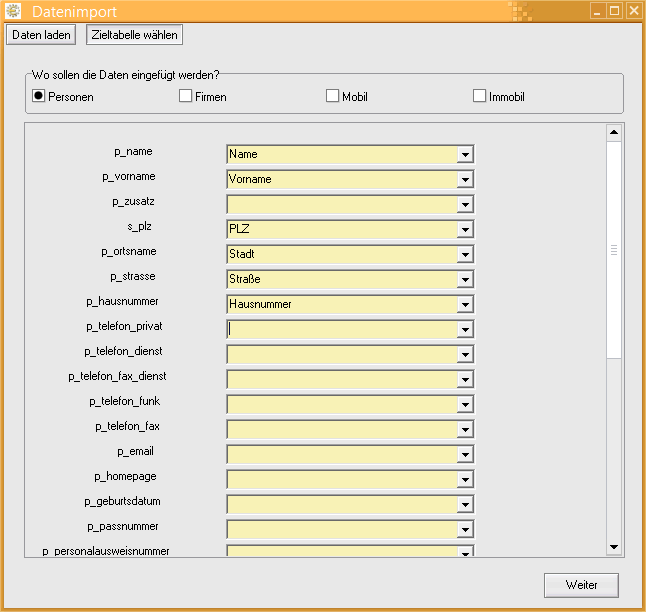Click the scrollbar down arrow

pyautogui.click(x=614, y=546)
